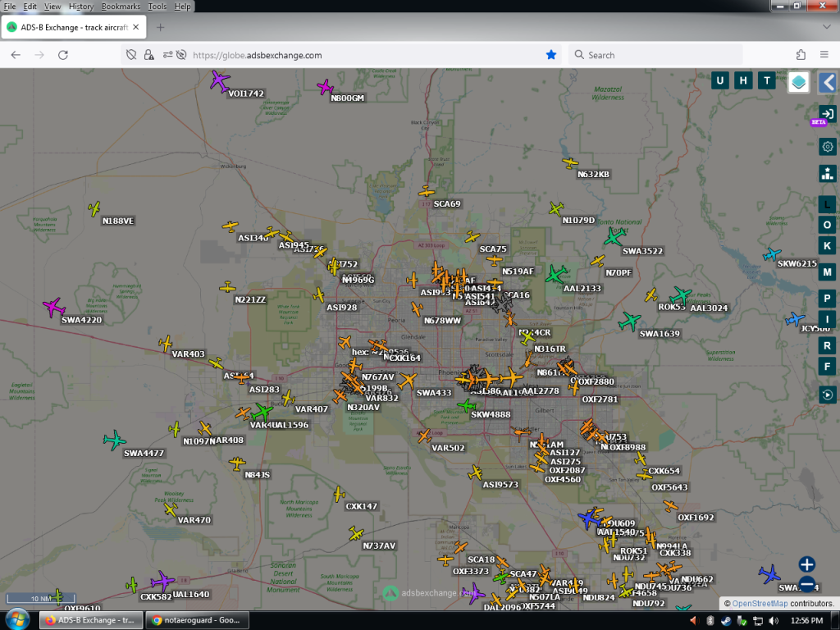Click the SWA433 callsign label
Screen dimensions: 840x630
pyautogui.click(x=433, y=393)
